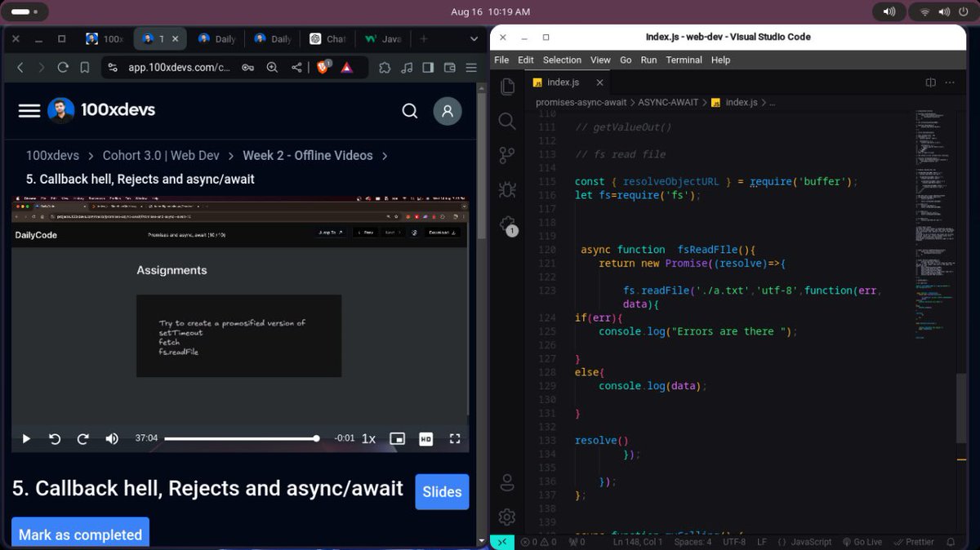Click ASYNC-AWAIT breadcrumb folder
This screenshot has width=980, height=550.
[668, 103]
